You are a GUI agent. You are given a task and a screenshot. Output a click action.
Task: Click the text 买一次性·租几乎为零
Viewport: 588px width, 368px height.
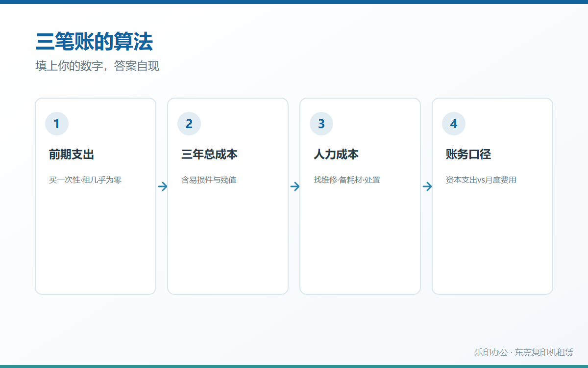click(x=85, y=180)
